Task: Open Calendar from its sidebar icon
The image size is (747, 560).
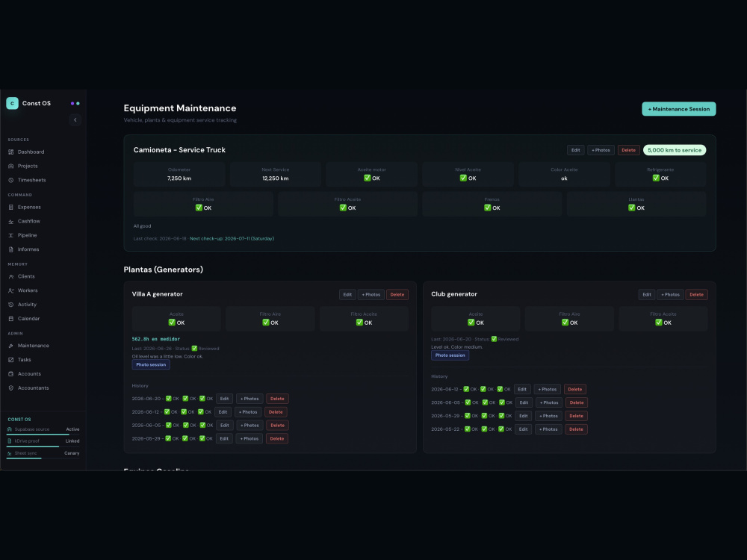Action: [11, 319]
